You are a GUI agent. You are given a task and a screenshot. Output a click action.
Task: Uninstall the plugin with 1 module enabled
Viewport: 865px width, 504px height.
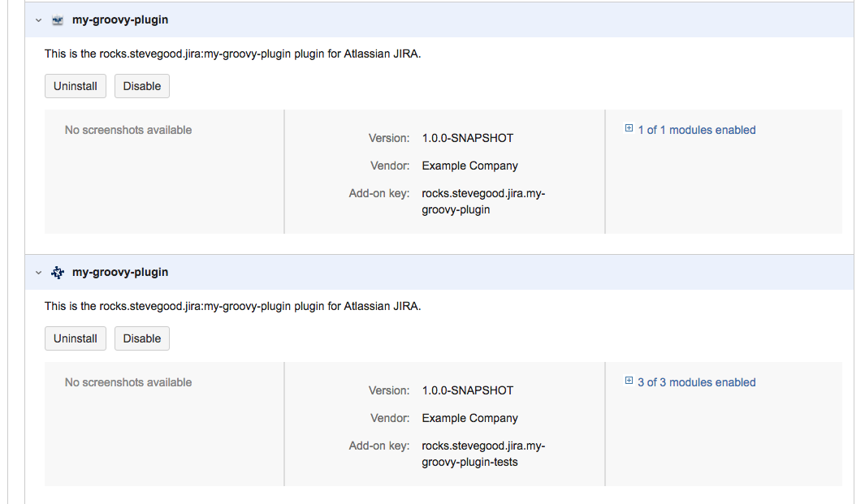pyautogui.click(x=75, y=86)
